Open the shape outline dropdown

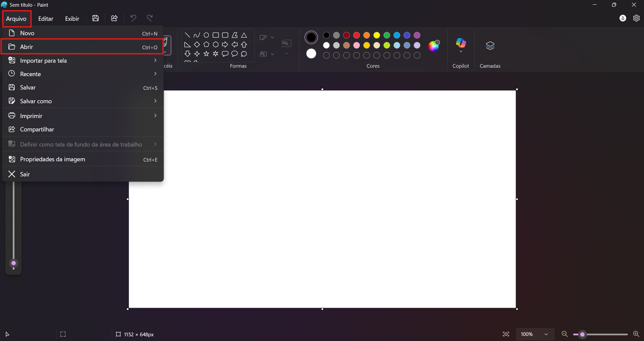pyautogui.click(x=267, y=38)
